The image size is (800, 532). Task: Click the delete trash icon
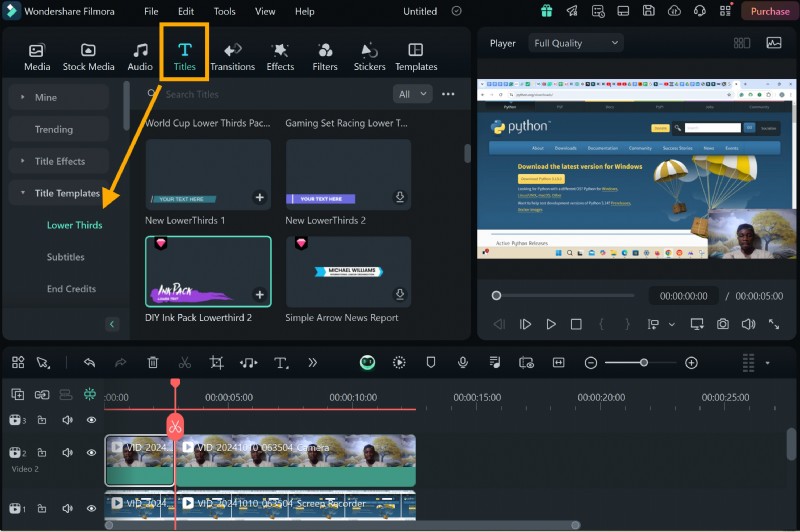152,363
